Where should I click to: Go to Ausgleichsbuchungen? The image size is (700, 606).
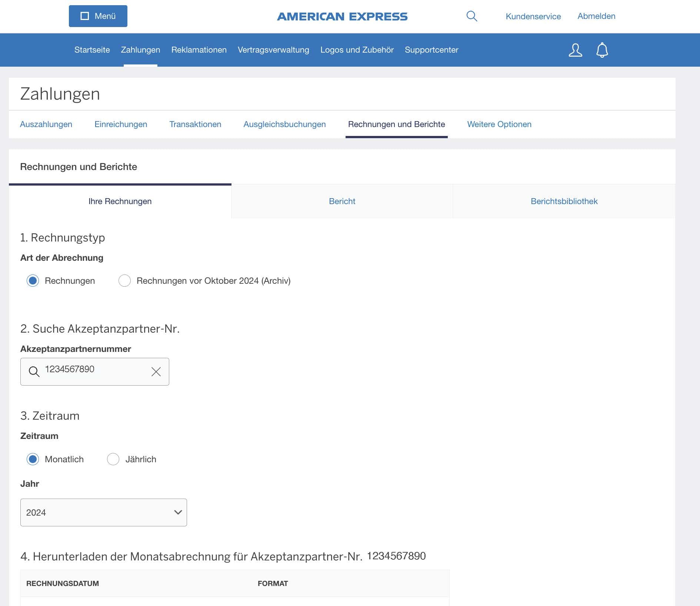click(284, 124)
